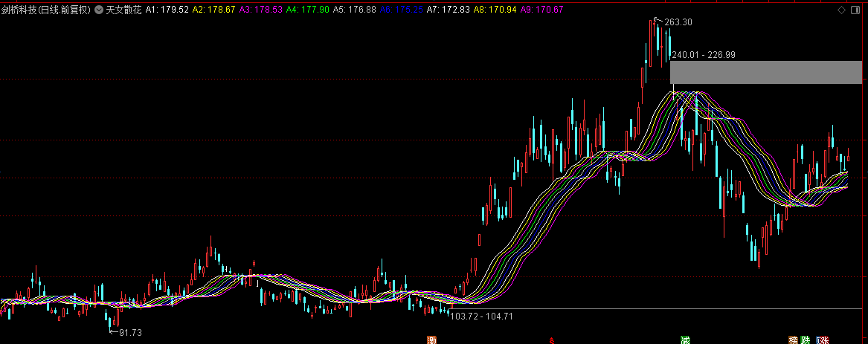Screen dimensions: 868x344
Task: Select the 天女散花 indicator name
Action: point(123,10)
